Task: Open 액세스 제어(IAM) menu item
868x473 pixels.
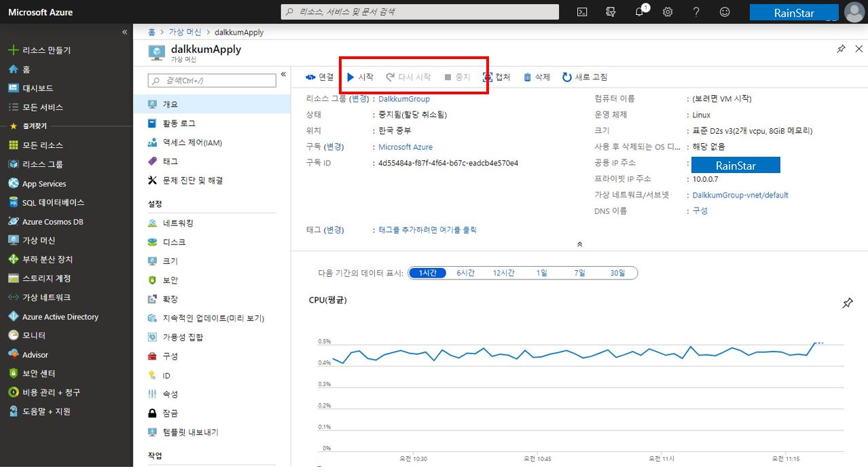Action: [x=212, y=143]
